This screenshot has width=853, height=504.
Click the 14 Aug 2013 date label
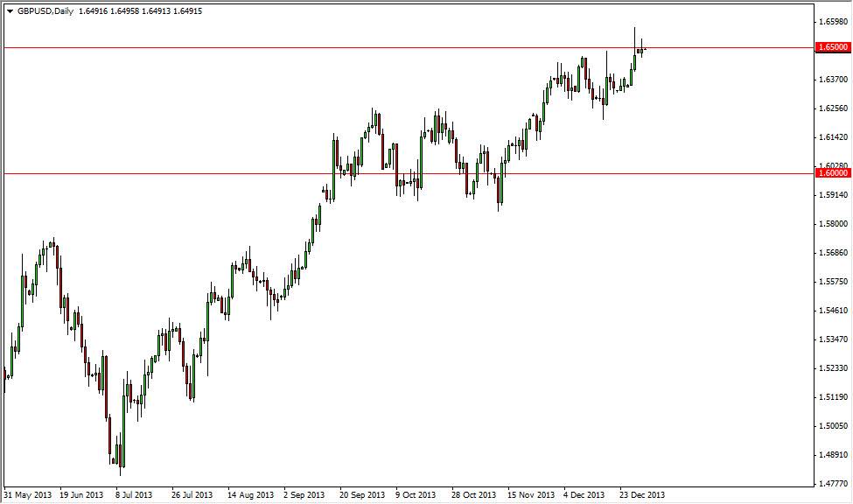pyautogui.click(x=250, y=494)
